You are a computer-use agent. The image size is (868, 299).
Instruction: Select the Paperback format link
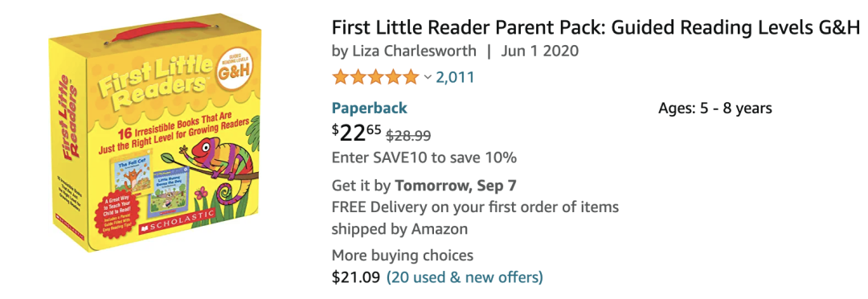369,108
